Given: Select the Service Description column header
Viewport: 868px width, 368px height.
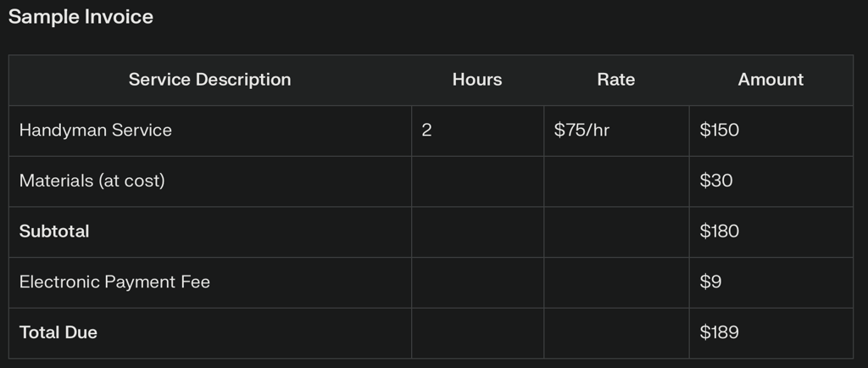Looking at the screenshot, I should [209, 80].
